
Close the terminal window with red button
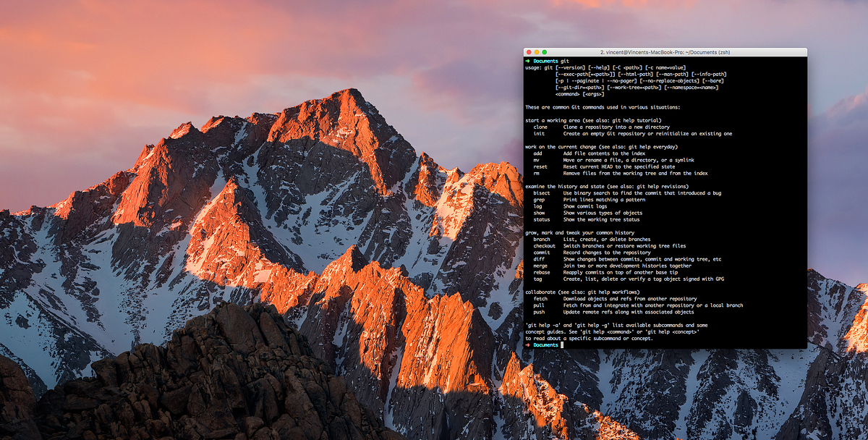[x=529, y=53]
